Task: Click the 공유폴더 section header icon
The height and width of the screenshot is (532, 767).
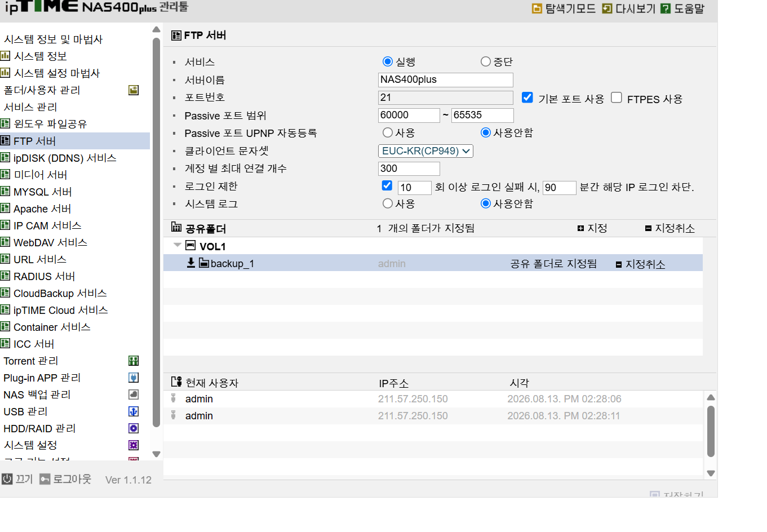Action: pos(176,227)
